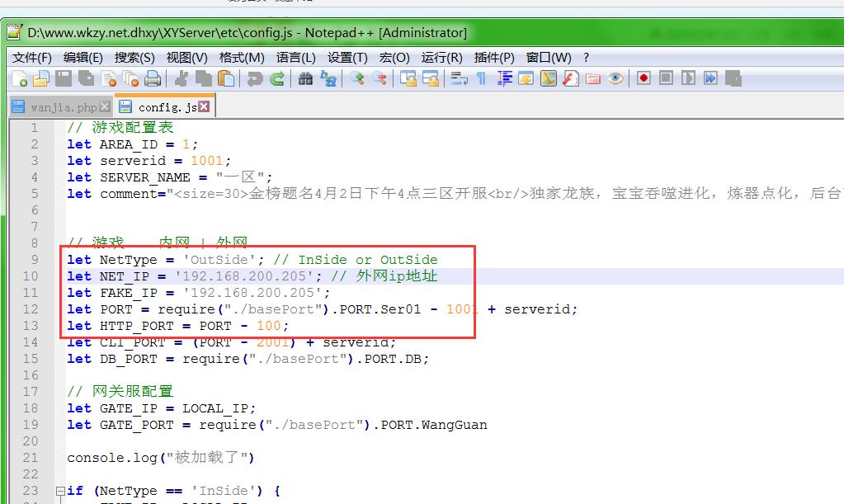Click the Open file folder icon
This screenshot has width=844, height=504.
tap(40, 79)
